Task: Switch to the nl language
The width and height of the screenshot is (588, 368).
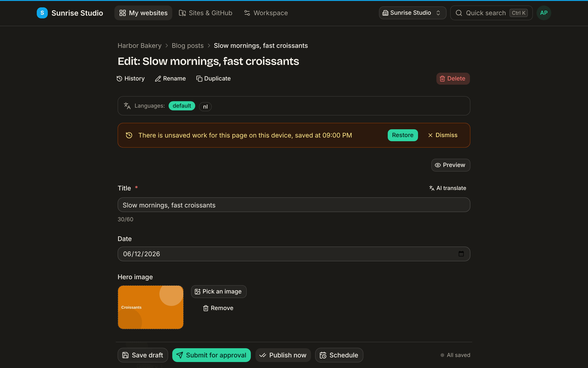Action: point(205,106)
